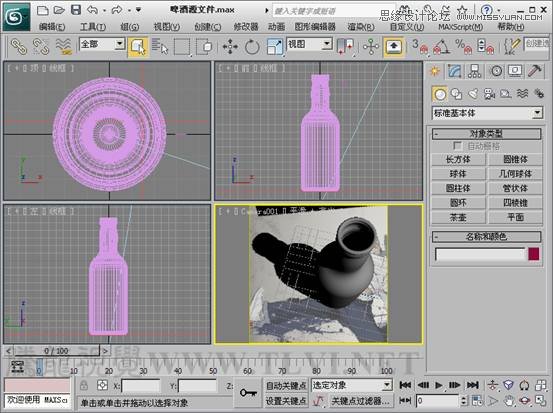Toggle 3D Snaps
Viewport: 553px width, 413px height.
(x=419, y=47)
